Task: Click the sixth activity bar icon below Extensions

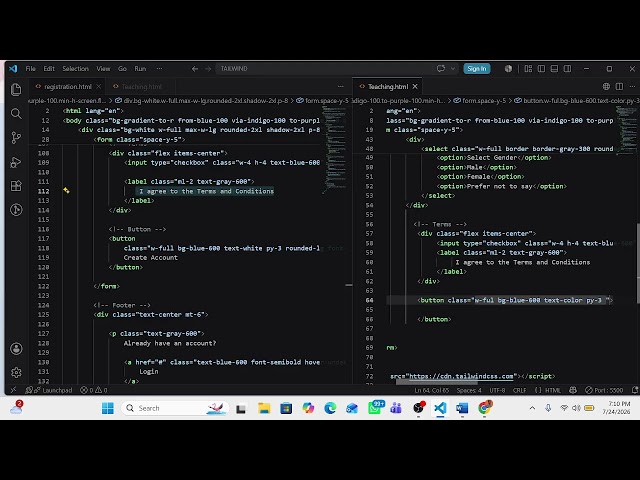Action: (x=16, y=210)
